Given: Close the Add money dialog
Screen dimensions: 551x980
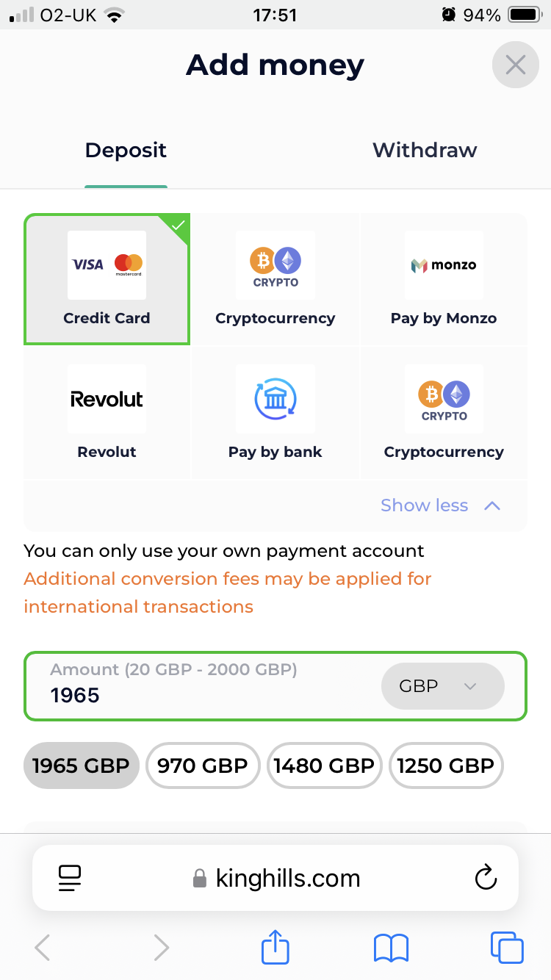Looking at the screenshot, I should pos(515,65).
